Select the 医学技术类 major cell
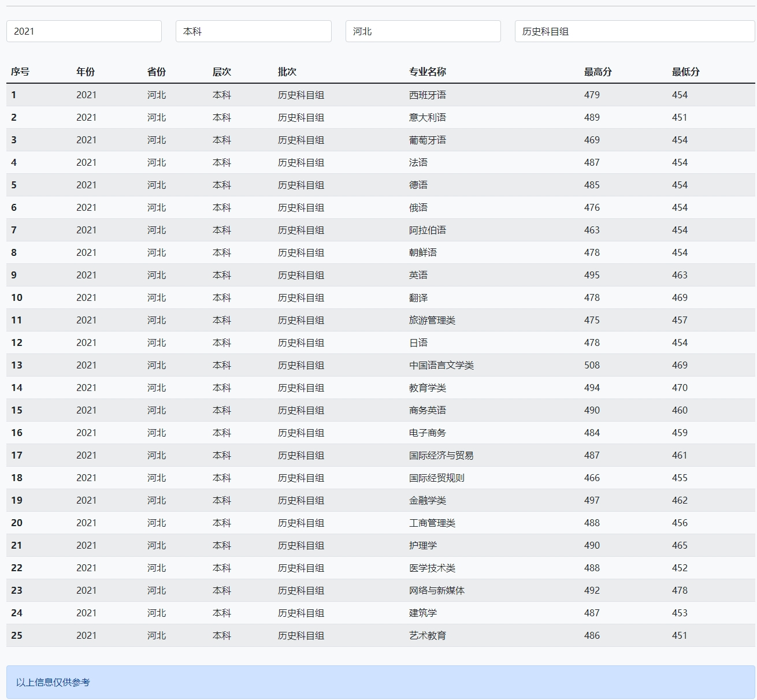 (x=432, y=568)
